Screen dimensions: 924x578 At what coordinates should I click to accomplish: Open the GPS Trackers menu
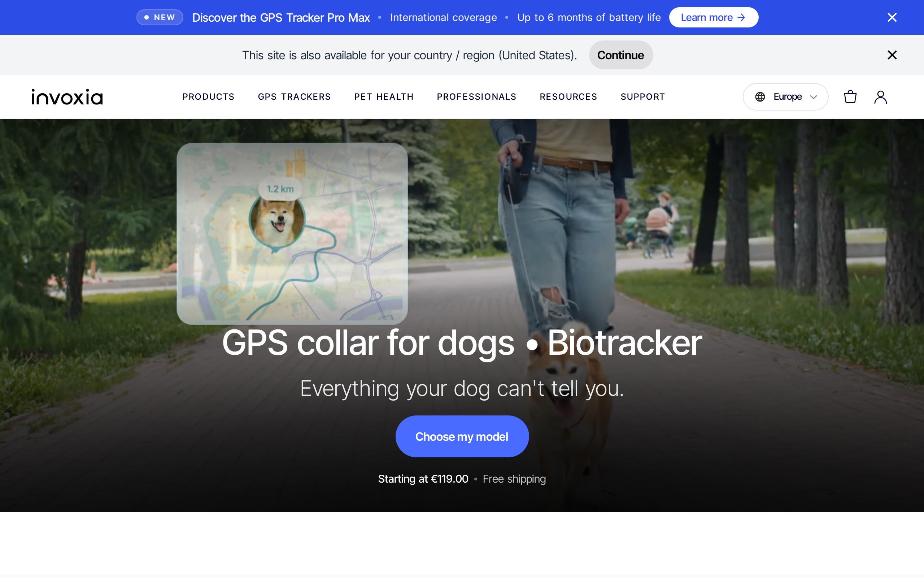pyautogui.click(x=295, y=97)
